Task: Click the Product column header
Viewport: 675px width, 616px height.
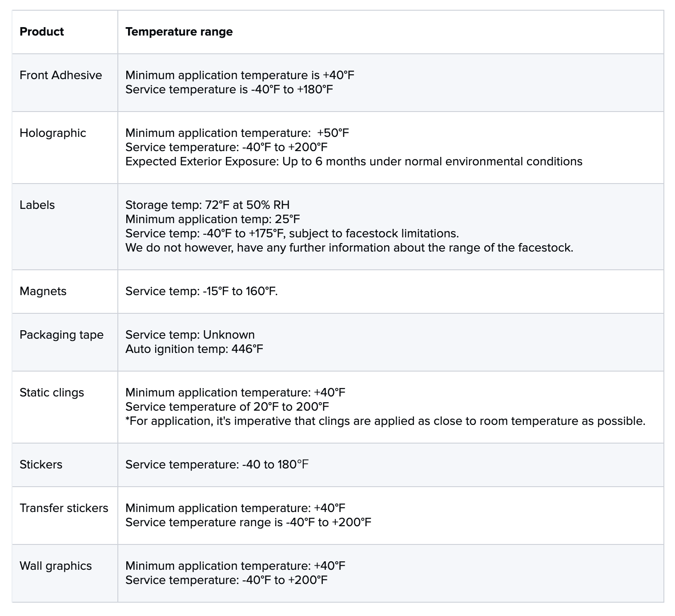Action: click(x=42, y=32)
